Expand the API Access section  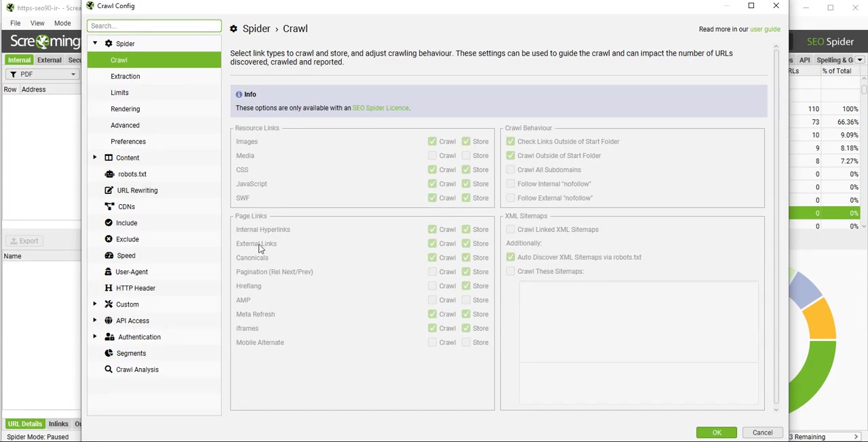(x=95, y=321)
